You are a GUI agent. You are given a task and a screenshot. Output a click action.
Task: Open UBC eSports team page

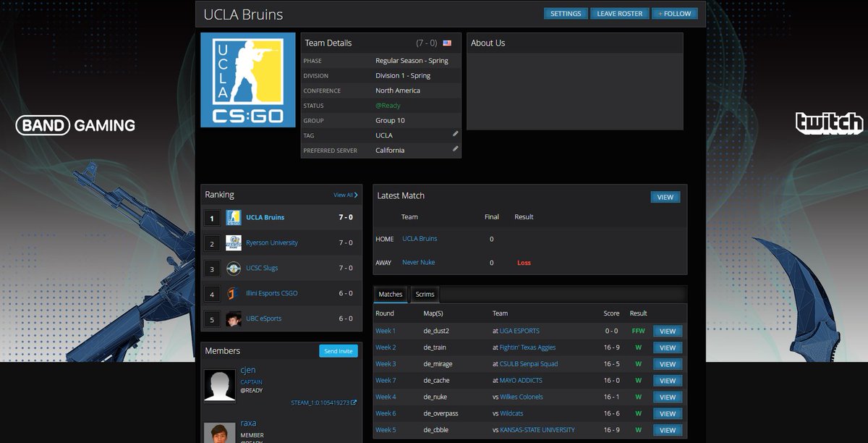264,318
